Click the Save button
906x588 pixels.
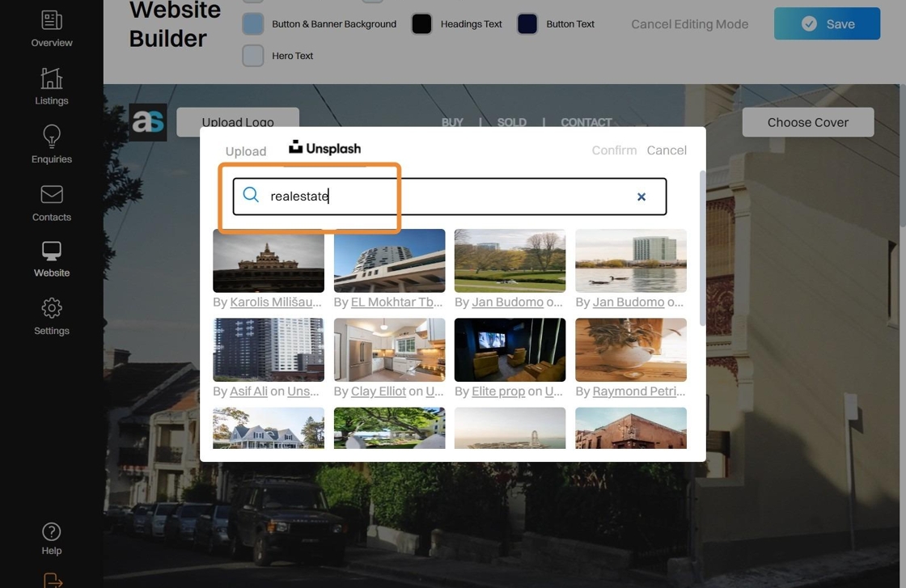[827, 23]
